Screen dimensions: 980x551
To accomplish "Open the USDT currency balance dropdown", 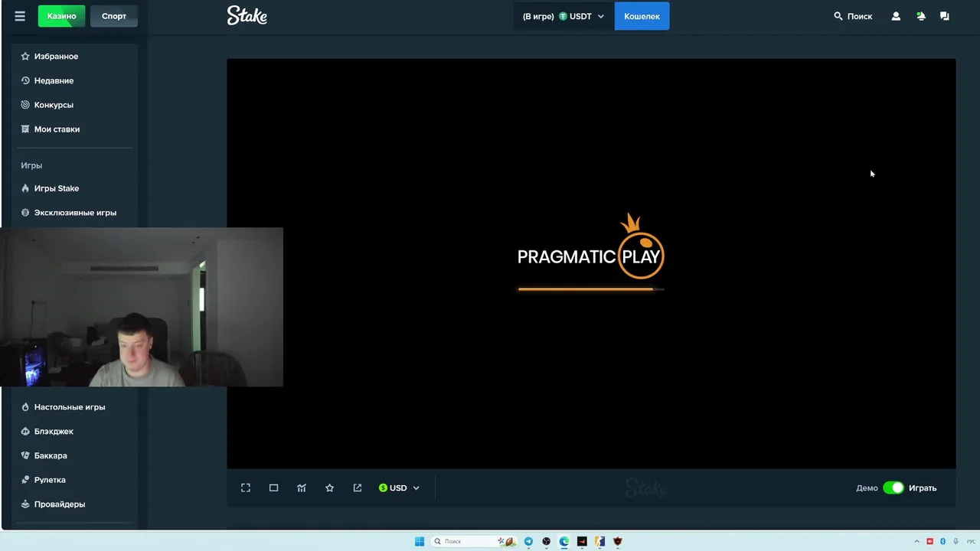I will [x=564, y=16].
